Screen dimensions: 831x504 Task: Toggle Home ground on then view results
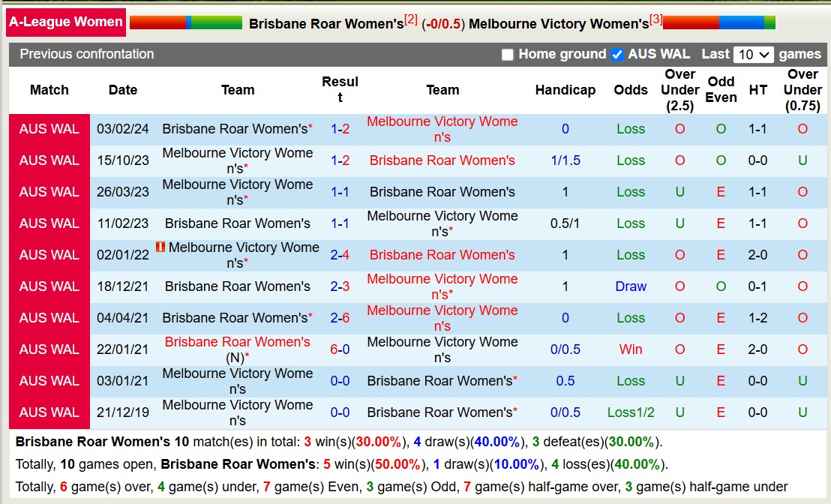[508, 54]
